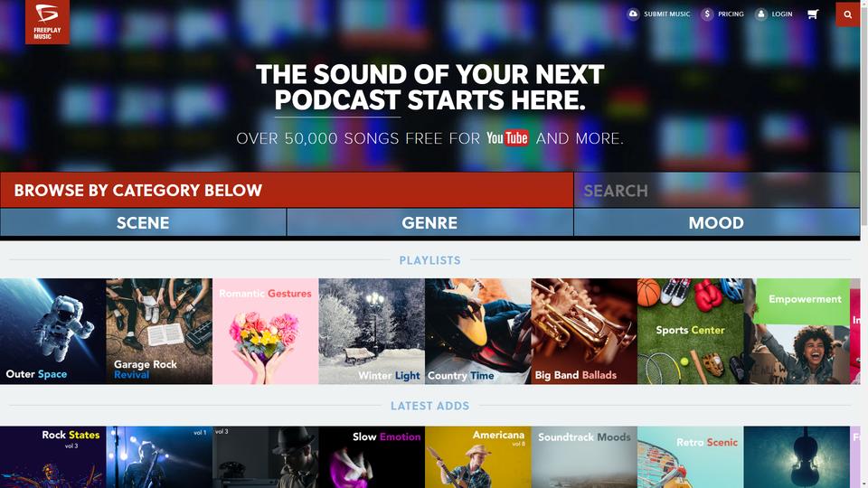Open the Login link
This screenshot has height=488, width=868.
tap(781, 14)
